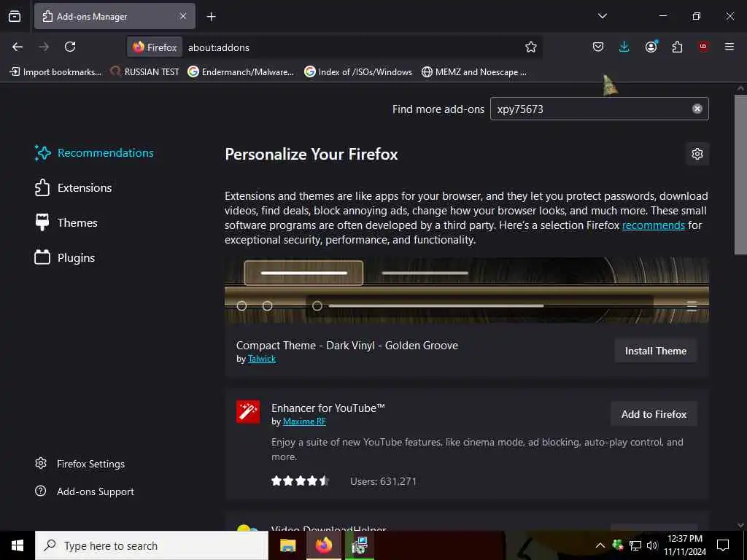Viewport: 747px width, 560px height.
Task: Open the Firefox application hamburger menu
Action: coord(729,47)
